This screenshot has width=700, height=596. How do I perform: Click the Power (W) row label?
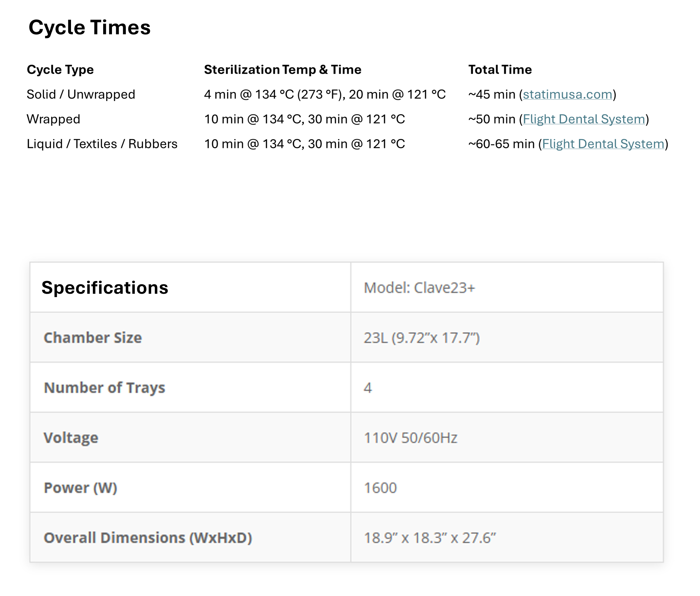point(80,488)
